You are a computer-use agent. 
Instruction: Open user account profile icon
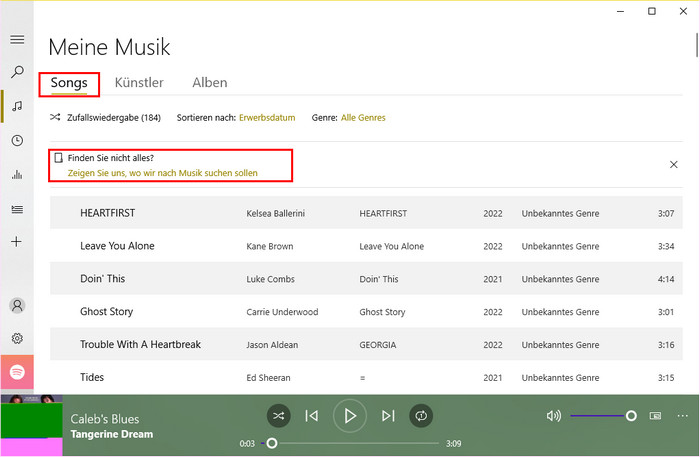[x=17, y=306]
